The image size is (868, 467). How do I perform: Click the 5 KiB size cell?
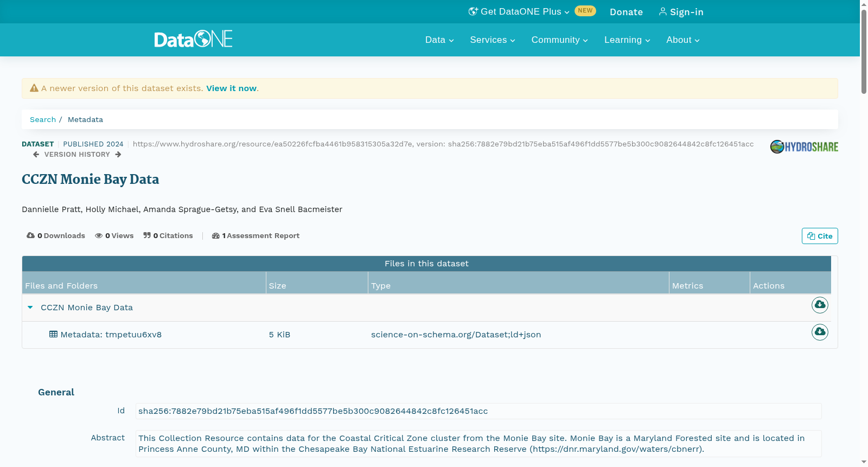tap(279, 335)
